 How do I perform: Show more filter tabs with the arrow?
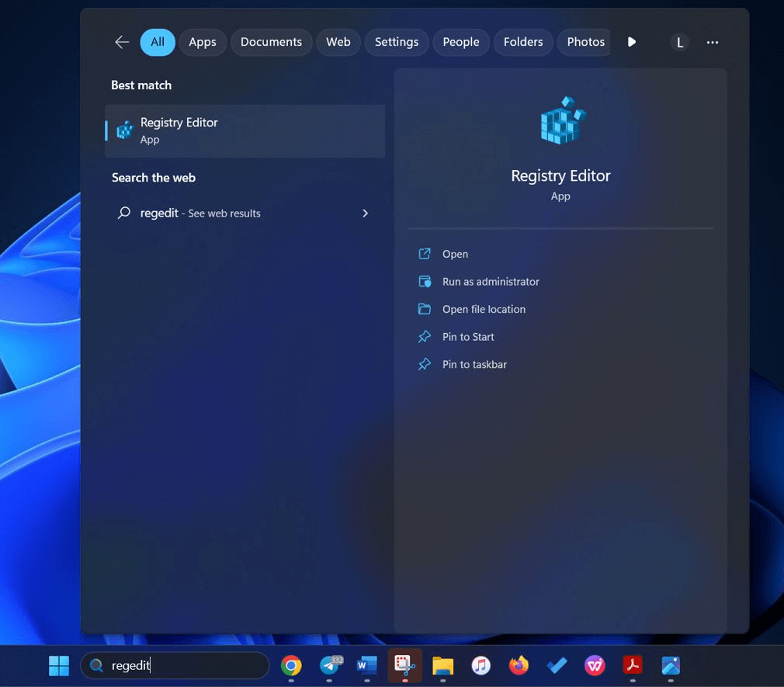coord(632,42)
